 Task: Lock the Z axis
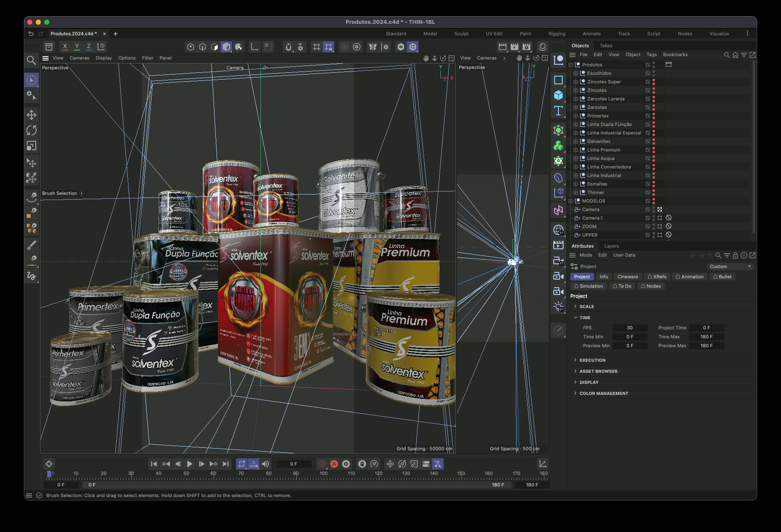click(89, 46)
